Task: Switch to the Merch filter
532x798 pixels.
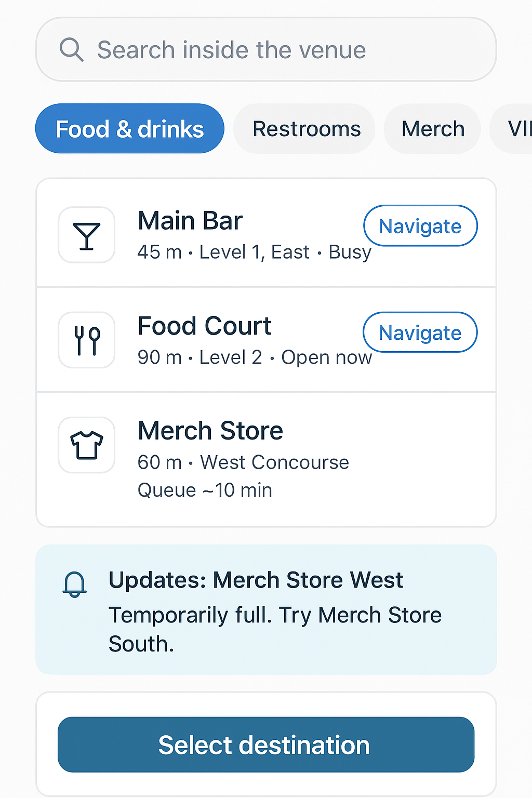Action: [x=433, y=129]
